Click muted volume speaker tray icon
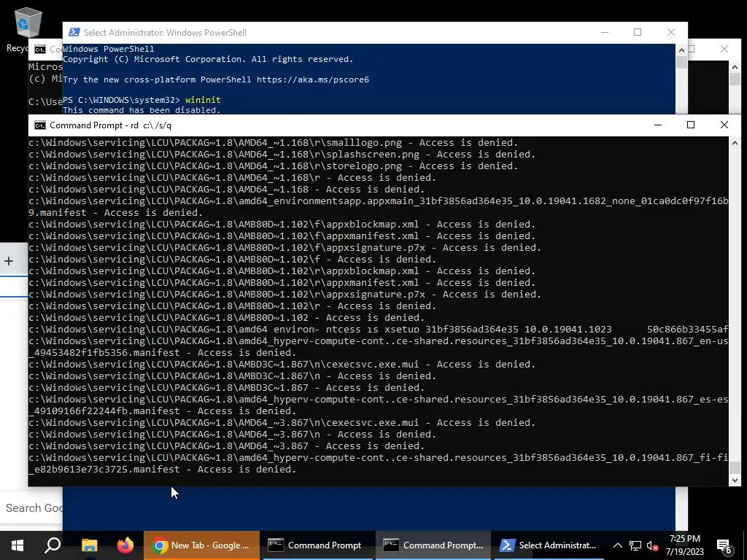The image size is (747, 560). click(x=653, y=545)
